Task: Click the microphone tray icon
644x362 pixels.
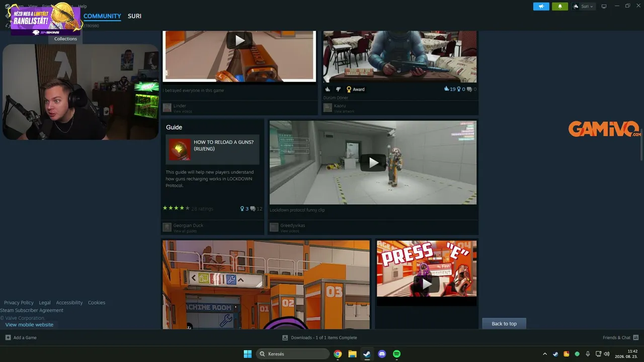Action: (588, 354)
